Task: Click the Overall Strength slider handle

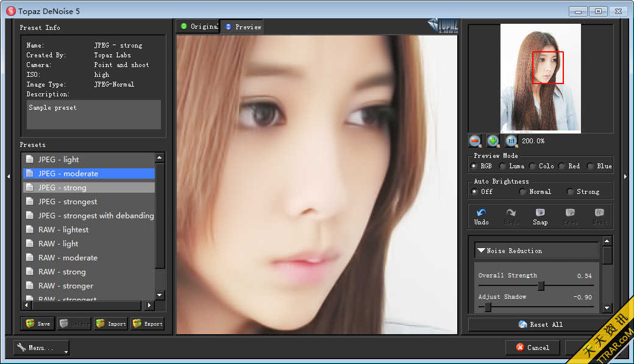Action: (x=541, y=286)
